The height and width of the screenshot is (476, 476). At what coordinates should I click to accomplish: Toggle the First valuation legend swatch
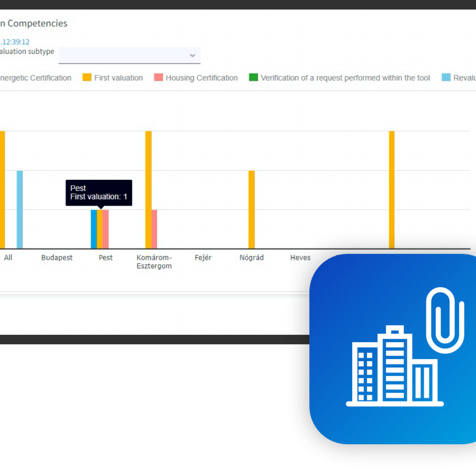click(87, 77)
